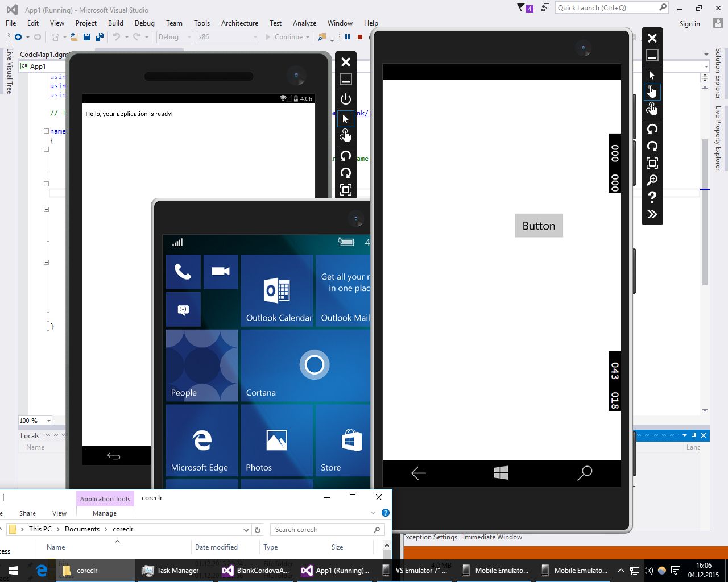Open the Debug configuration dropdown

tap(175, 37)
